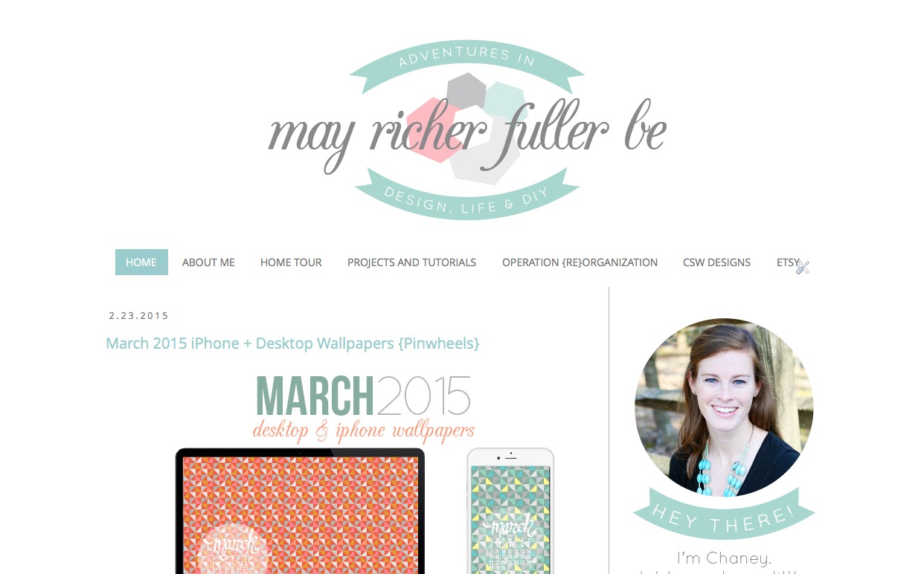Click the May Richer Fuller Be logo
Image resolution: width=924 pixels, height=574 pixels.
(467, 130)
